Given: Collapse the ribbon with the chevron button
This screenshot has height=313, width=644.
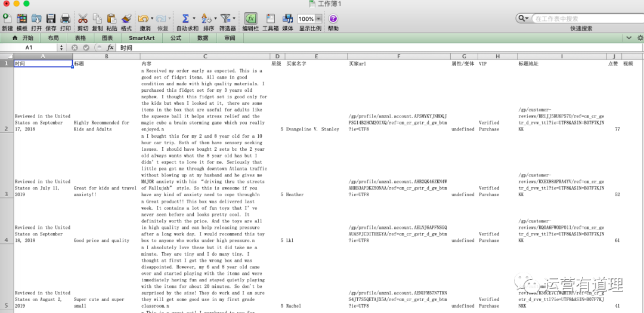Looking at the screenshot, I should tap(628, 38).
